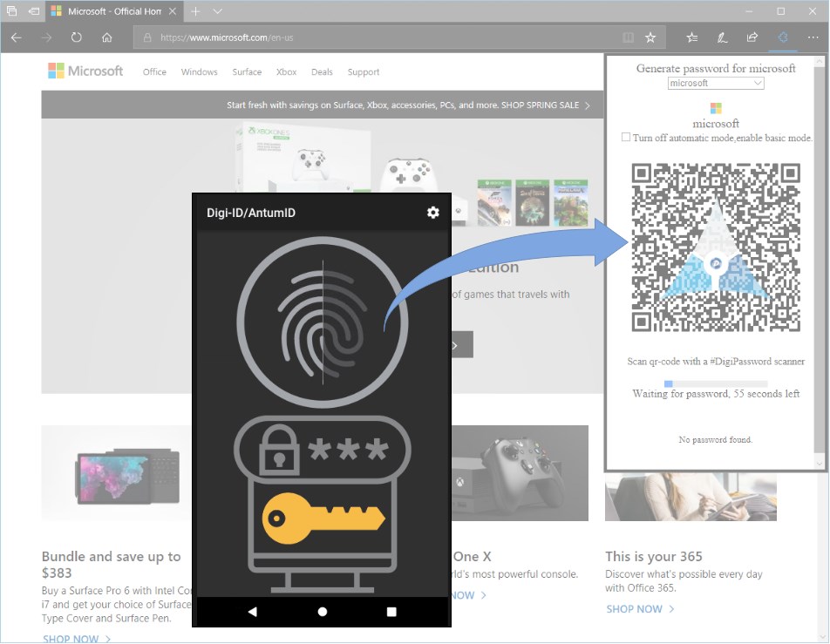Click 'No password found.' text
Screen dimensions: 830x644
coord(716,440)
